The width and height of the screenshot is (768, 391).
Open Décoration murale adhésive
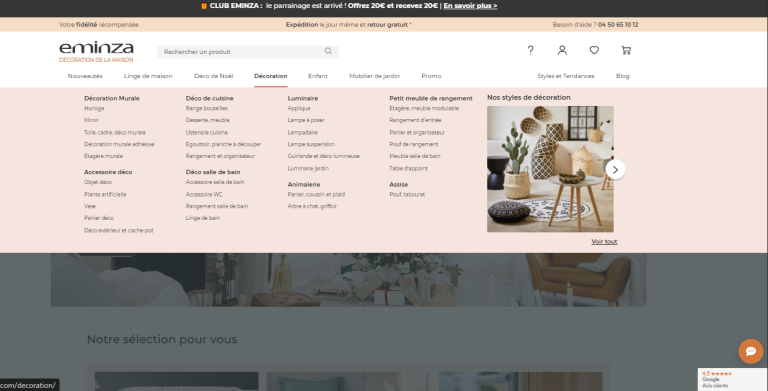119,144
